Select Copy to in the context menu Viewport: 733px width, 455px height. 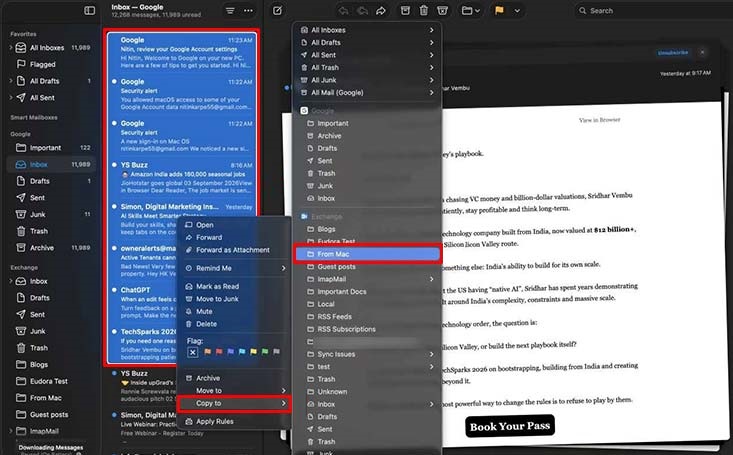pos(235,403)
